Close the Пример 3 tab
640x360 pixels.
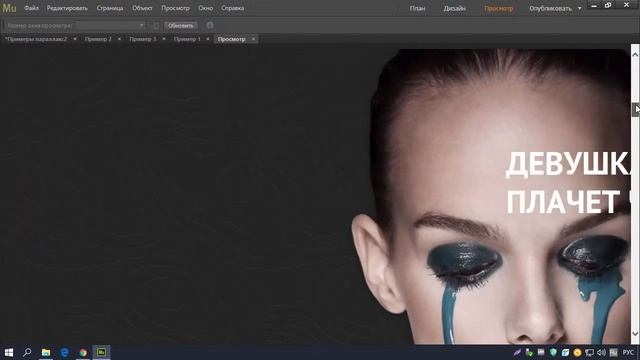164,39
